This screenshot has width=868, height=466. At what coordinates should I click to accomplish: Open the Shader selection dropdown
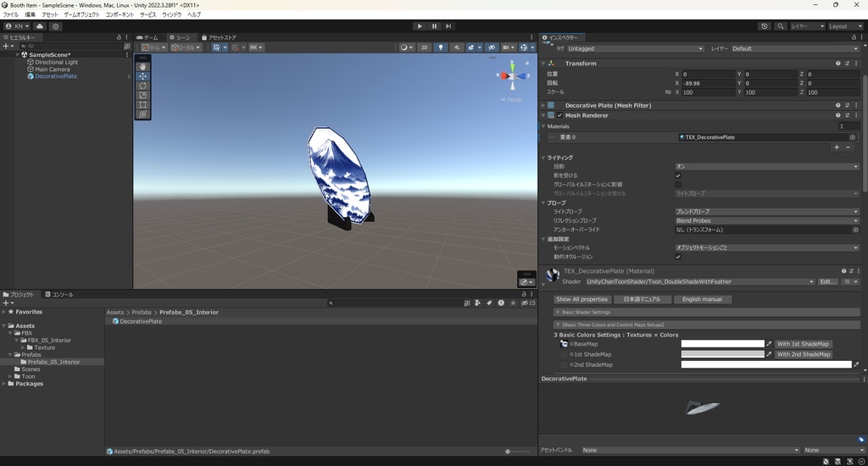700,281
